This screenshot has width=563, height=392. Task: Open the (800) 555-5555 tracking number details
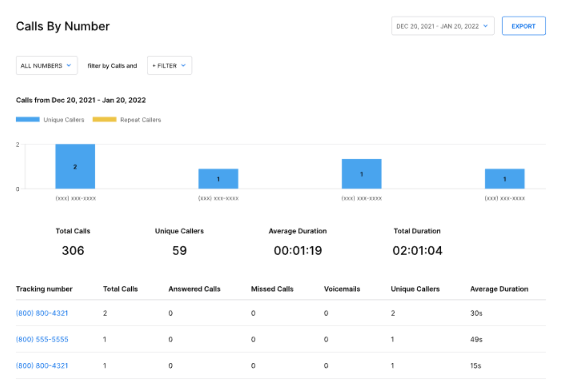coord(41,339)
